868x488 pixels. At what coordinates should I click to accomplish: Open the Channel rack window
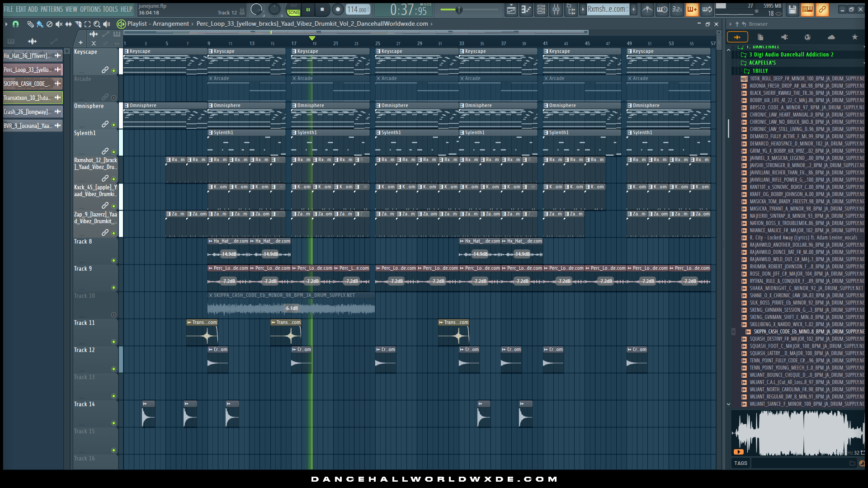541,9
